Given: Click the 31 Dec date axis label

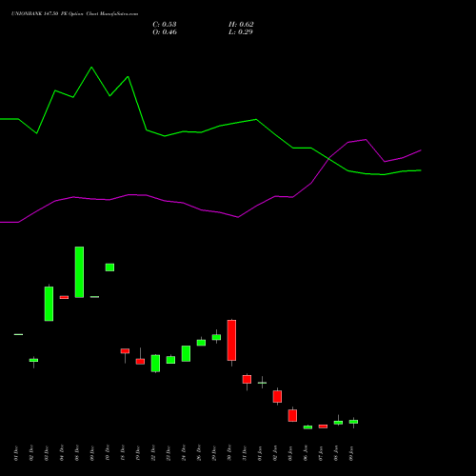Looking at the screenshot, I should tap(245, 453).
